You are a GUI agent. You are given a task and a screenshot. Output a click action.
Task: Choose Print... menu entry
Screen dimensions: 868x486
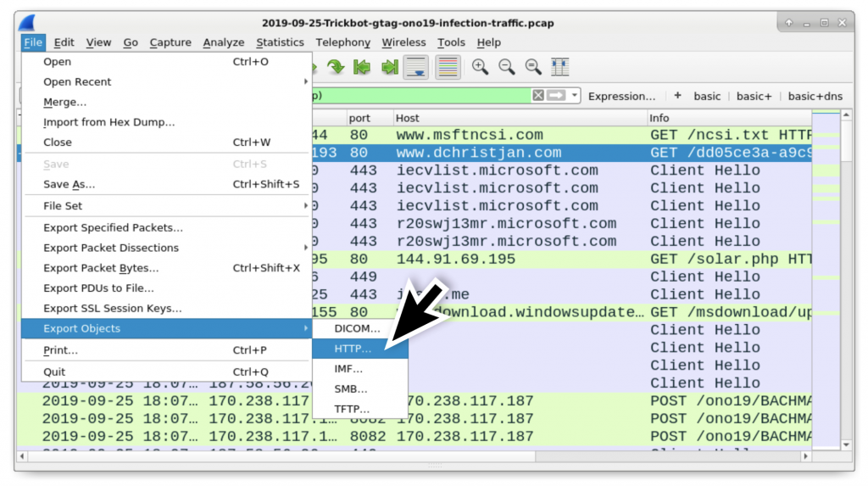[x=166, y=350]
